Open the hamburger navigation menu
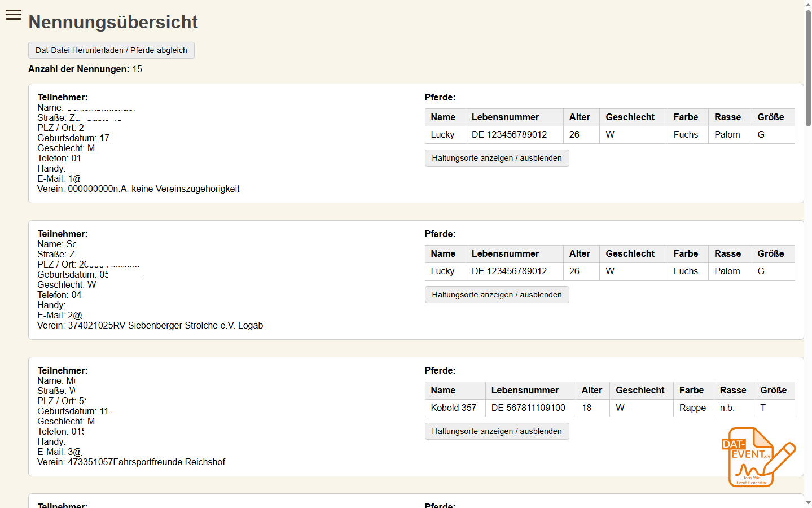The image size is (812, 508). pos(13,15)
